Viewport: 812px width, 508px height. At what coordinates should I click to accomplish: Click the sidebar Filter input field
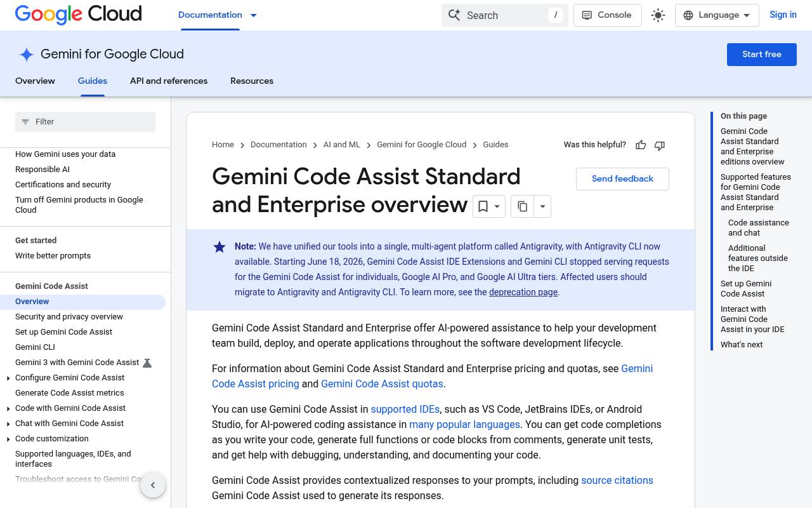[85, 122]
